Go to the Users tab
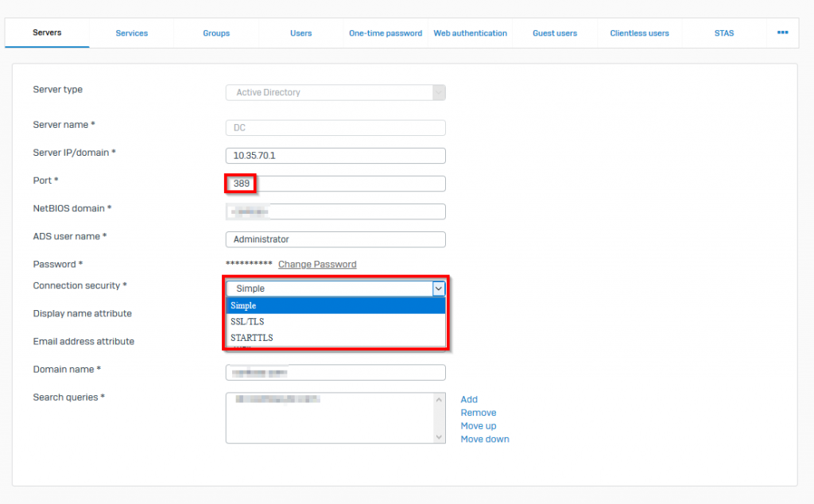814x504 pixels. tap(300, 33)
